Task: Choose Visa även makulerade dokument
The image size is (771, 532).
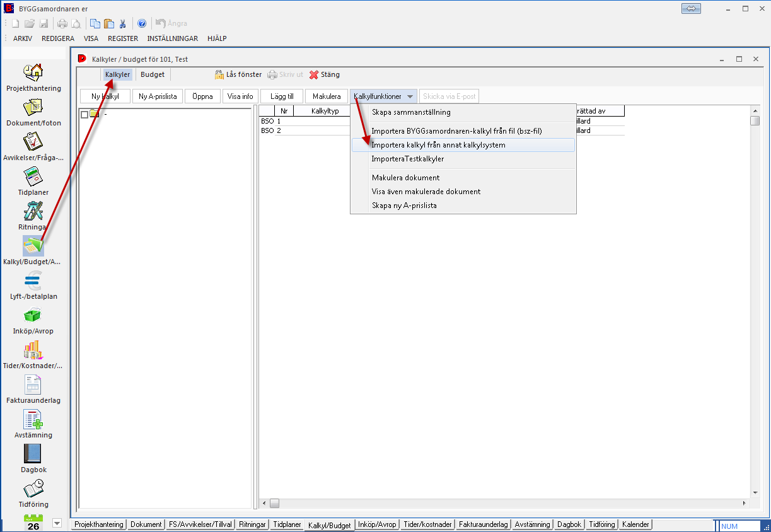Action: coord(463,192)
